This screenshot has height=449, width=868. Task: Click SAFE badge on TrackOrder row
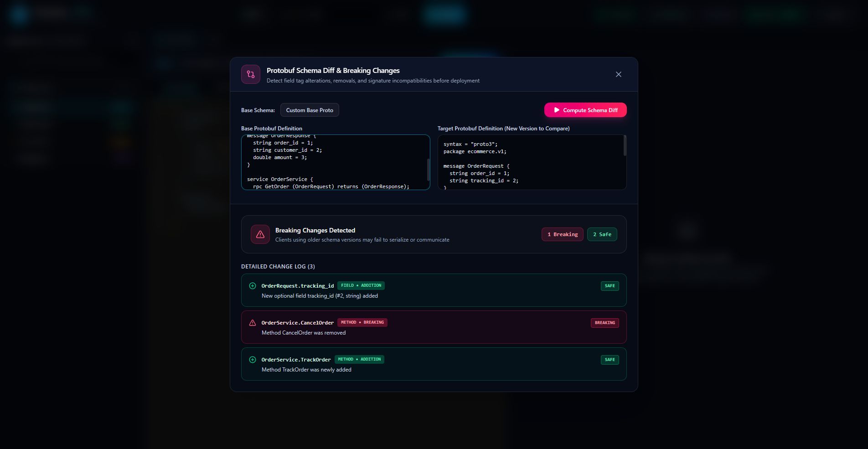pos(610,360)
